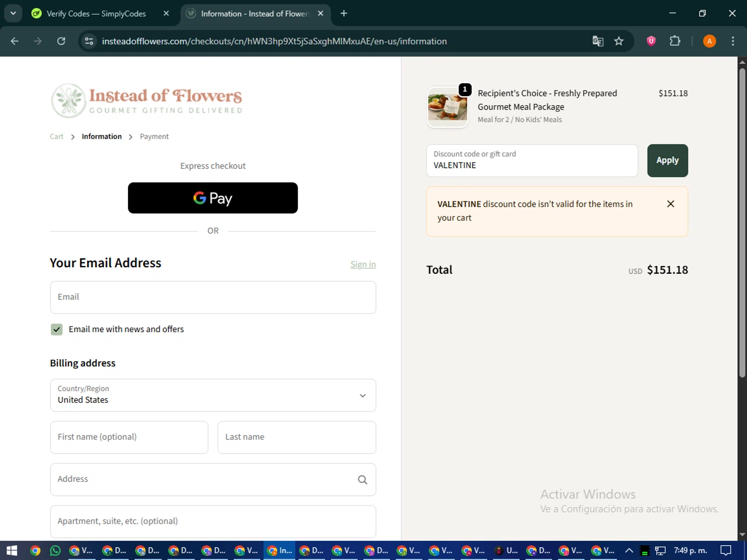Open the Windows Start menu
The image size is (747, 560).
click(12, 551)
